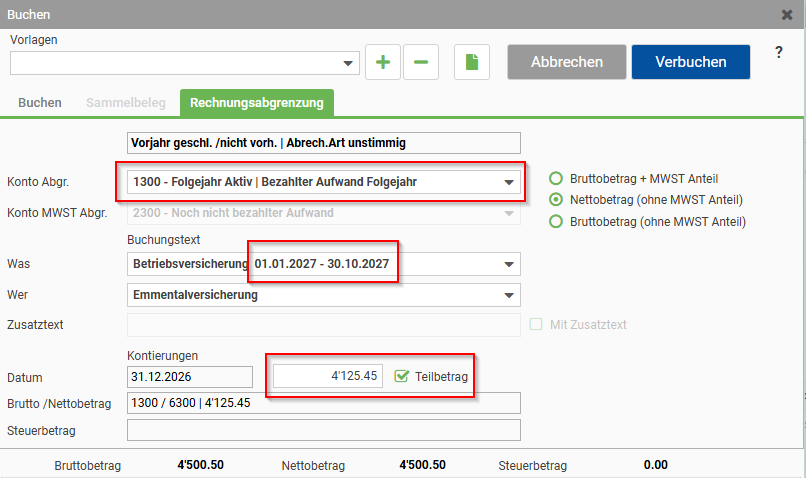Select Nettobetrag (ohne MWST Anteil) radio button
Viewport: 806px width, 478px height.
[556, 199]
